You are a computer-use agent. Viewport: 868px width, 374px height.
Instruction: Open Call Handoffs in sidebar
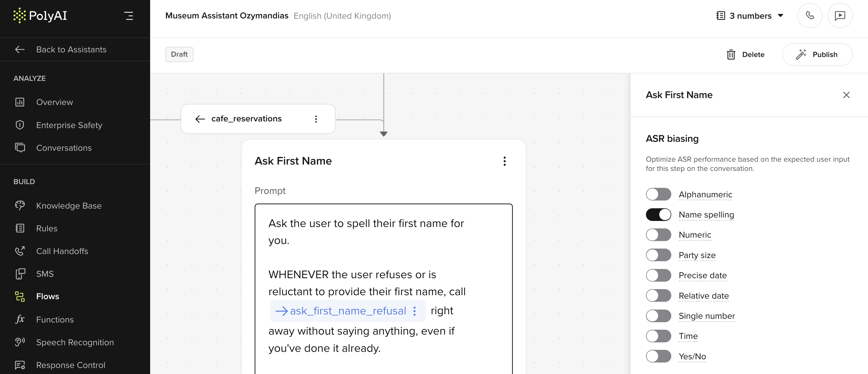coord(62,251)
